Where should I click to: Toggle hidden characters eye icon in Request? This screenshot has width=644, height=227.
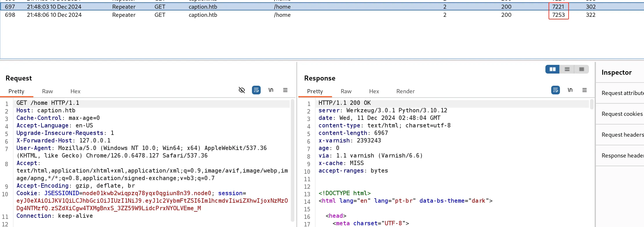tap(242, 90)
